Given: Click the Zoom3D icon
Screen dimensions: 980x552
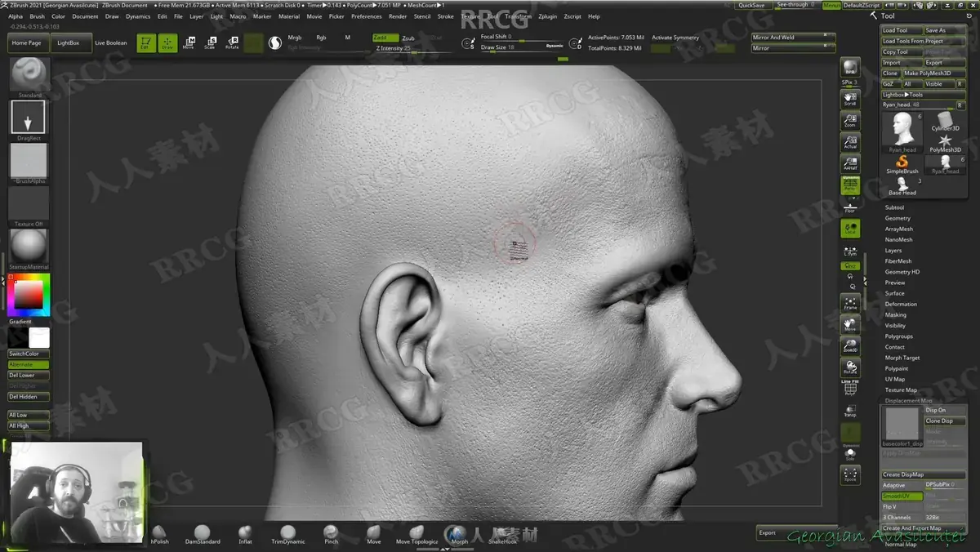Looking at the screenshot, I should [x=850, y=346].
